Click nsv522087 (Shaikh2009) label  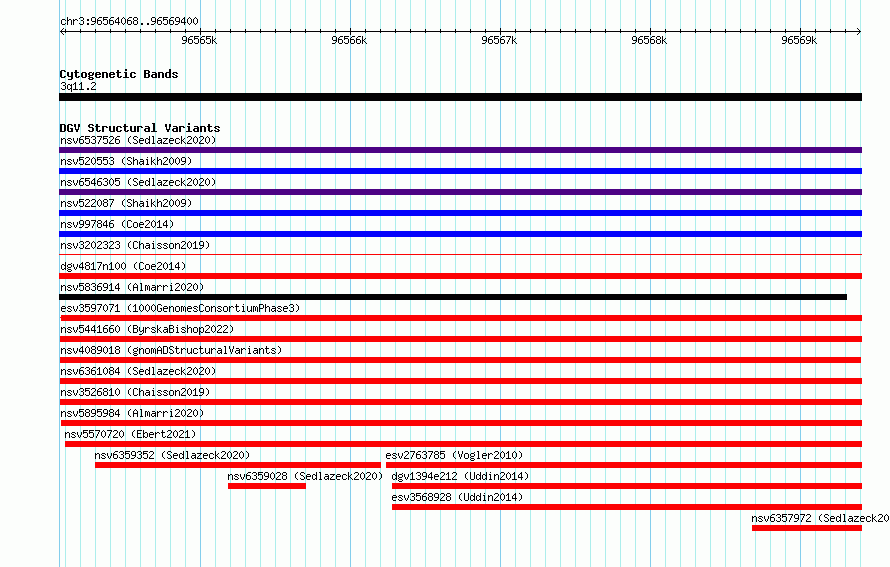[x=126, y=203]
